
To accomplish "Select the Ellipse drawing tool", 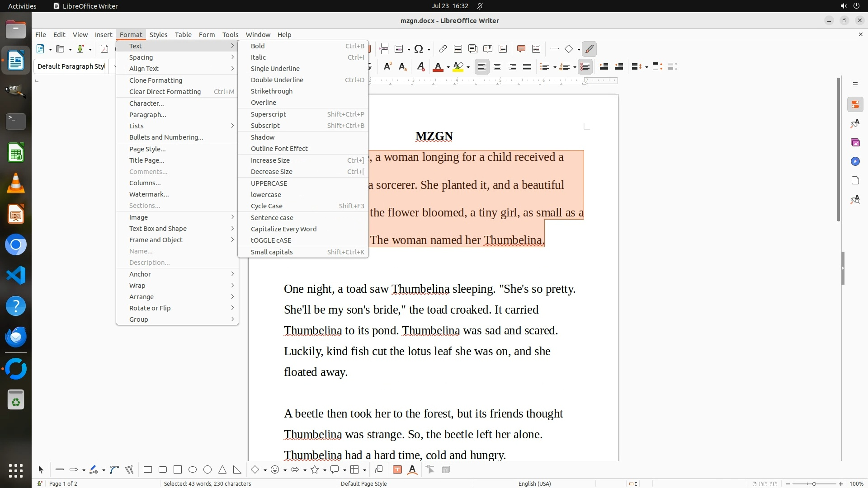I will [x=193, y=470].
